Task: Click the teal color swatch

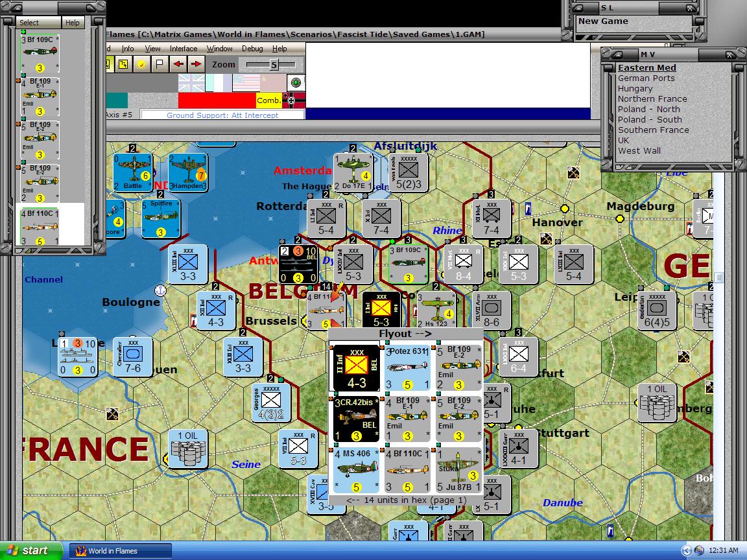Action: (x=117, y=100)
